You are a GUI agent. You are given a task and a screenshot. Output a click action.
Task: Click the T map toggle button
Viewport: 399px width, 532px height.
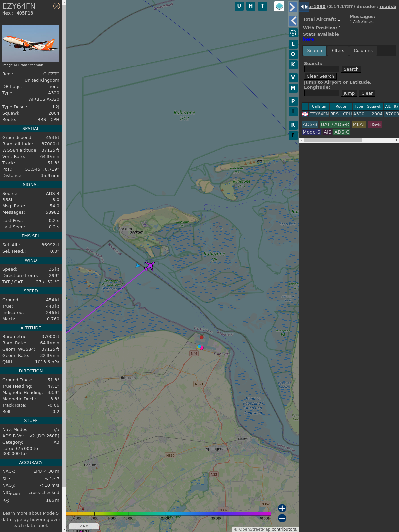coord(263,6)
